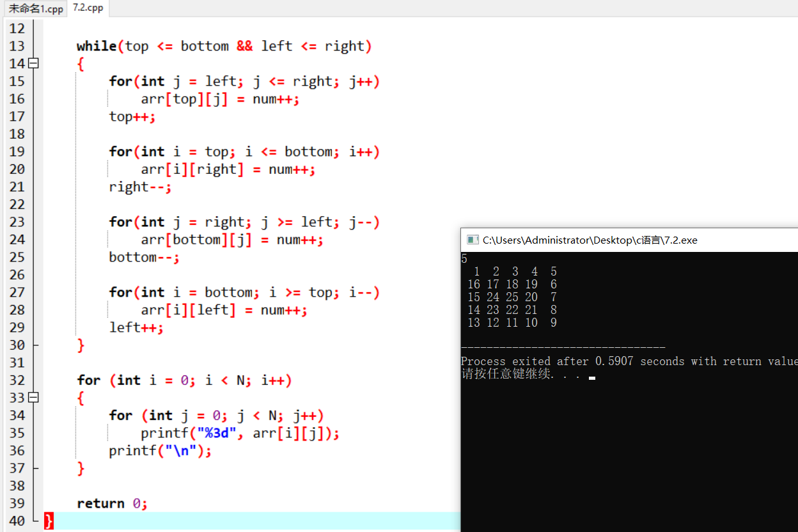The image size is (798, 532).
Task: Click line number 40 in the gutter
Action: [x=17, y=521]
